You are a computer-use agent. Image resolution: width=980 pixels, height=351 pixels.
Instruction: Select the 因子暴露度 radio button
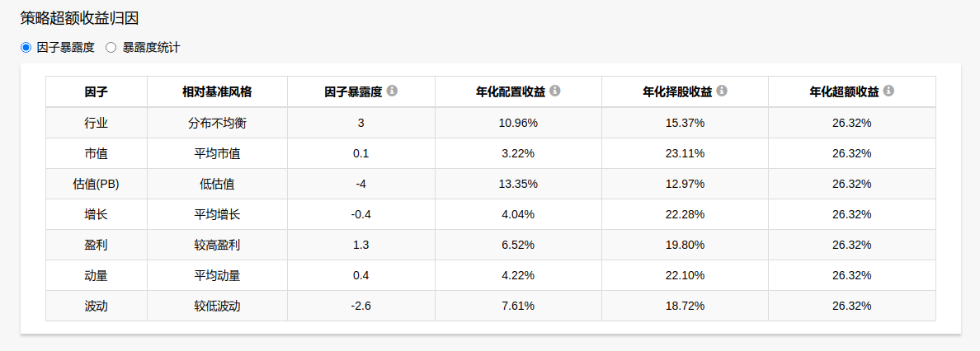click(26, 48)
